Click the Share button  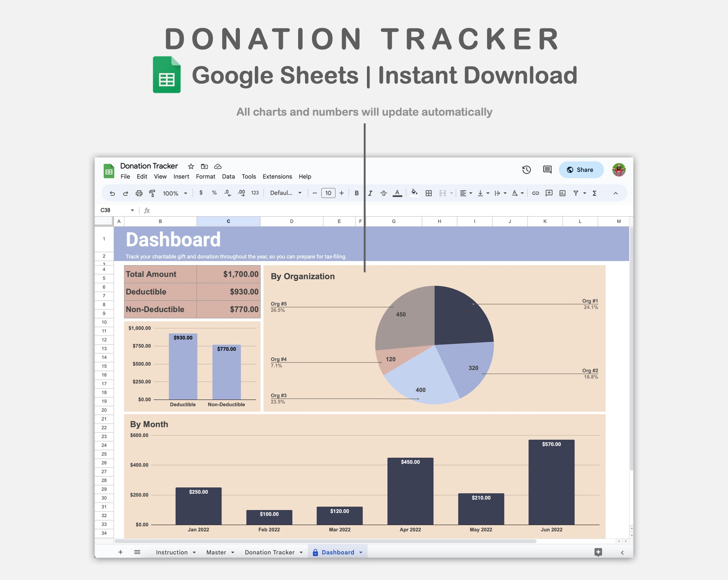coord(581,170)
